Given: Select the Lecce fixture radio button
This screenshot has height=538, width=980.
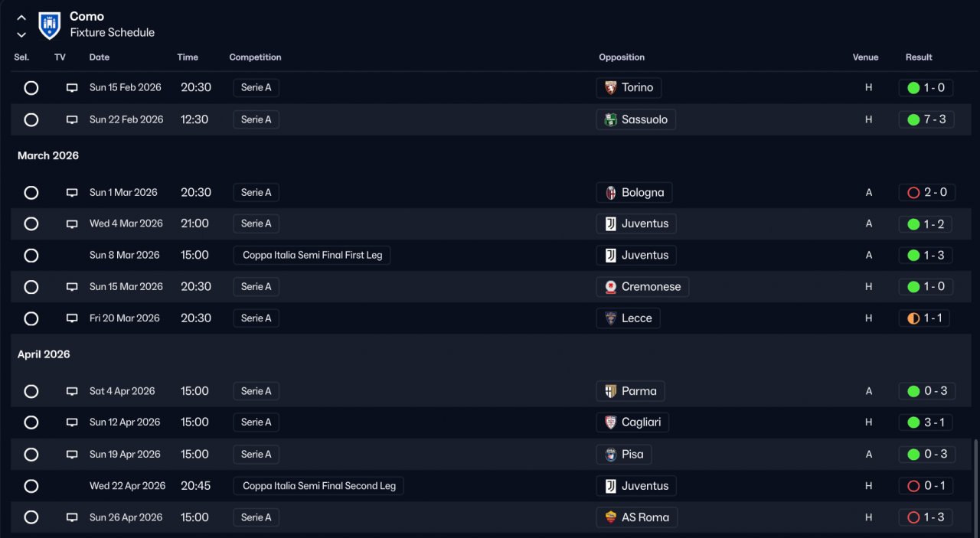Looking at the screenshot, I should tap(31, 318).
